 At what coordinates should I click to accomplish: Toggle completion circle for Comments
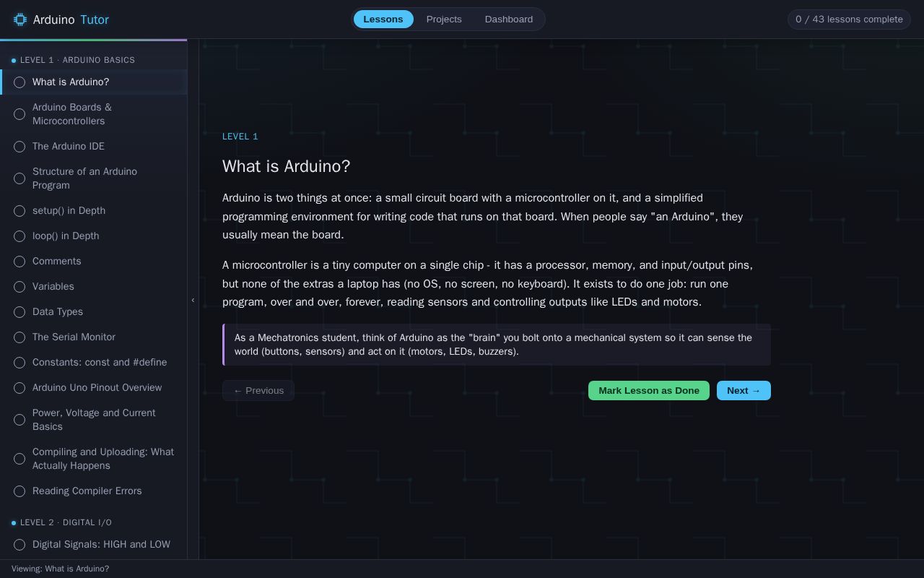[x=19, y=262]
